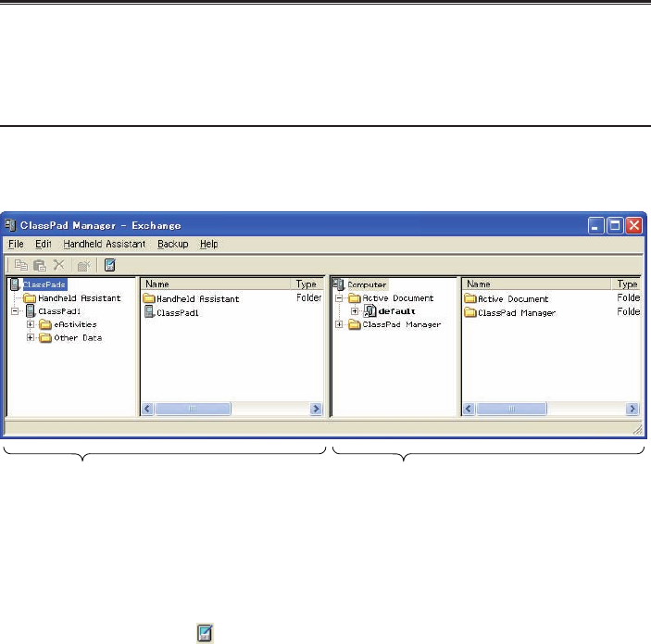651x644 pixels.
Task: Maximize the ClassPad Manager window
Action: (615, 225)
